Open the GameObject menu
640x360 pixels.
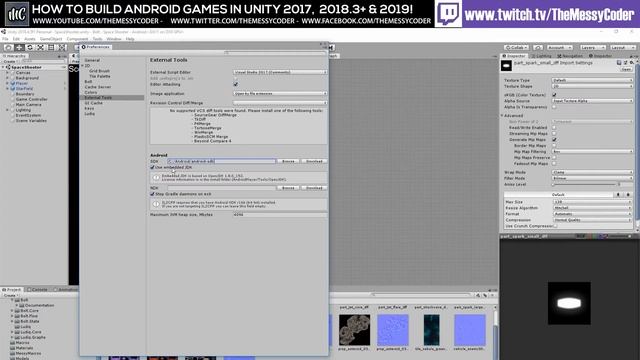click(x=51, y=39)
